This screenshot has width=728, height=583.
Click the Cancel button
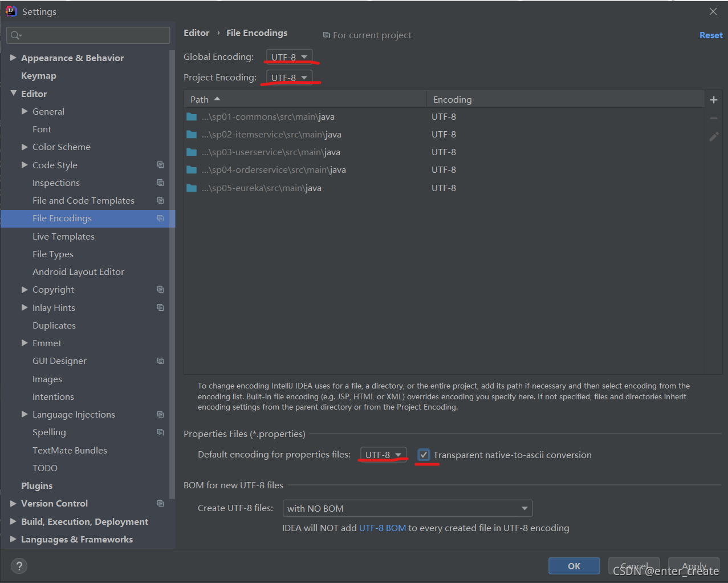634,566
